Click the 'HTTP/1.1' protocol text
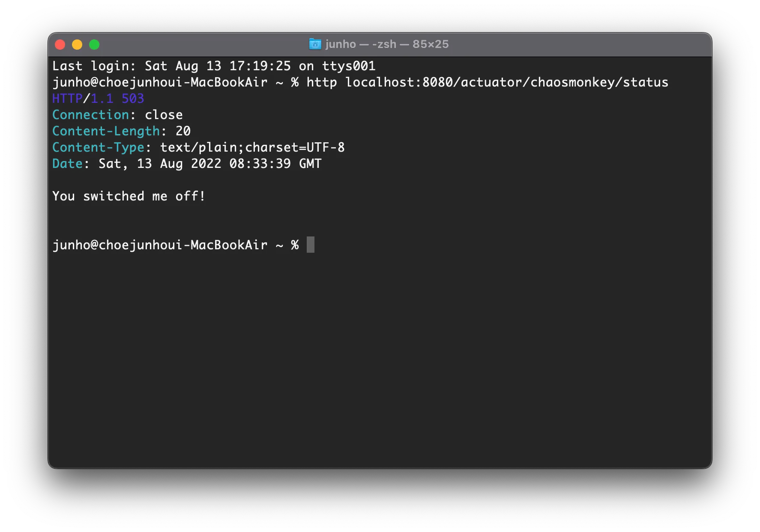Screen dimensions: 760x532 click(83, 99)
